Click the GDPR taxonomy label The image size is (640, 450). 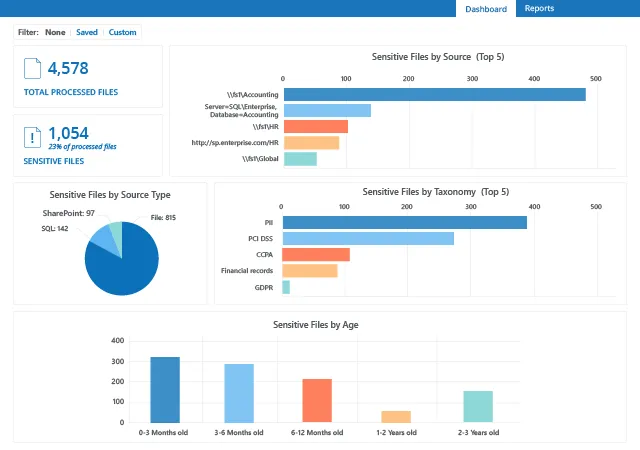[264, 287]
